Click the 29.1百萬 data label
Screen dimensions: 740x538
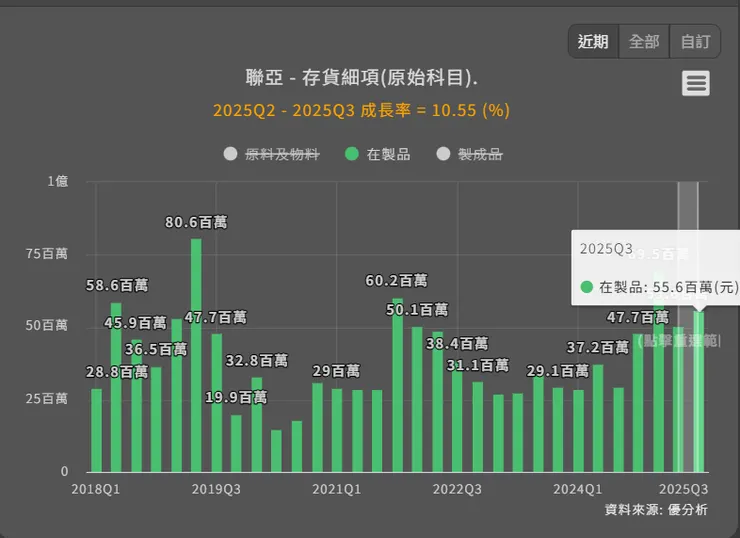tap(558, 371)
